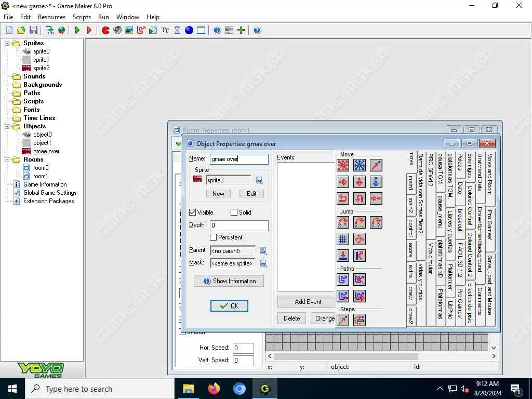Collapse the Objects folder in the tree
This screenshot has width=532, height=399.
pyautogui.click(x=7, y=126)
